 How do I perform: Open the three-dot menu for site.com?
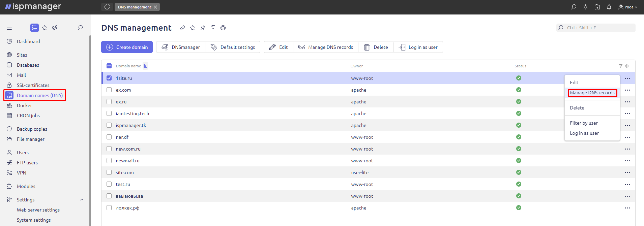click(x=627, y=172)
